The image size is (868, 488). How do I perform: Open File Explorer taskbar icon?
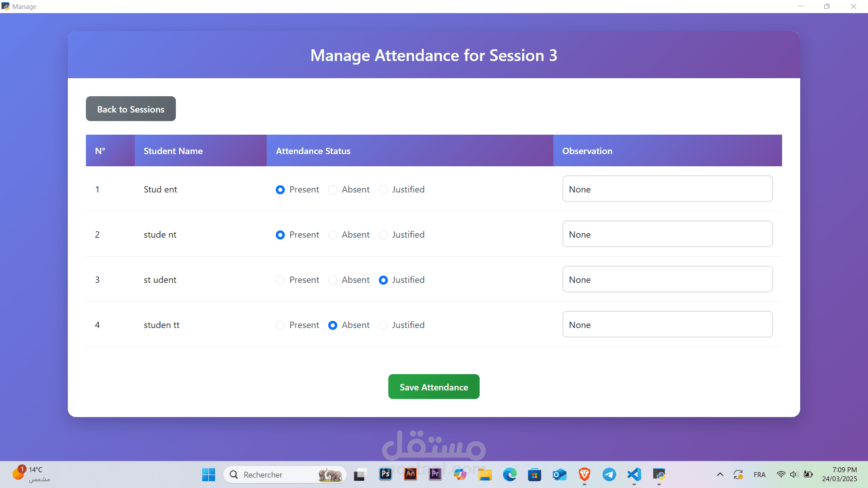[485, 474]
